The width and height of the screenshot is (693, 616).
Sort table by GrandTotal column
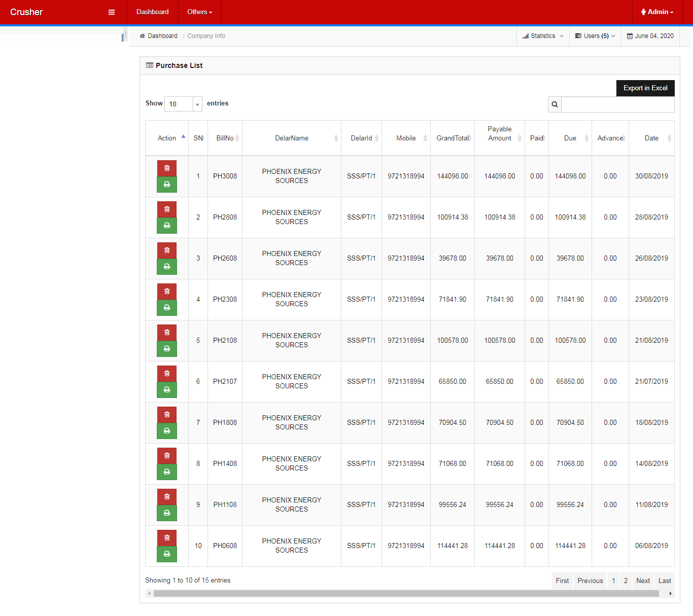point(453,138)
